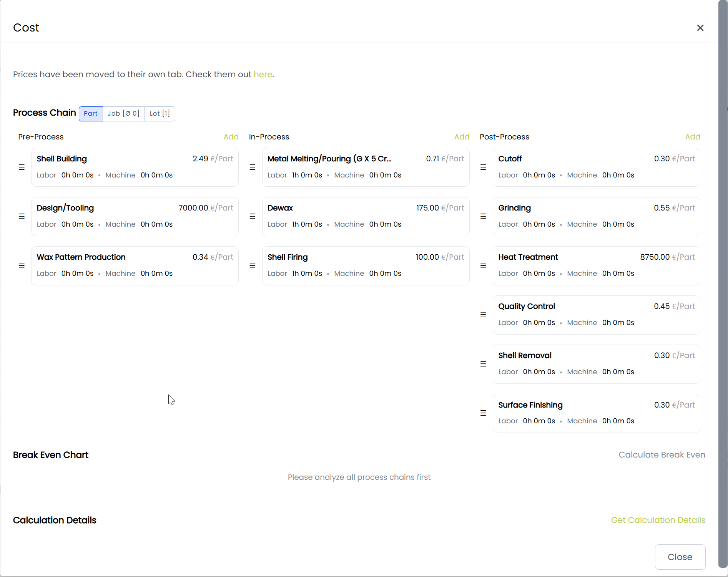
Task: Click the reorder handle beside Quality Control
Action: point(483,315)
